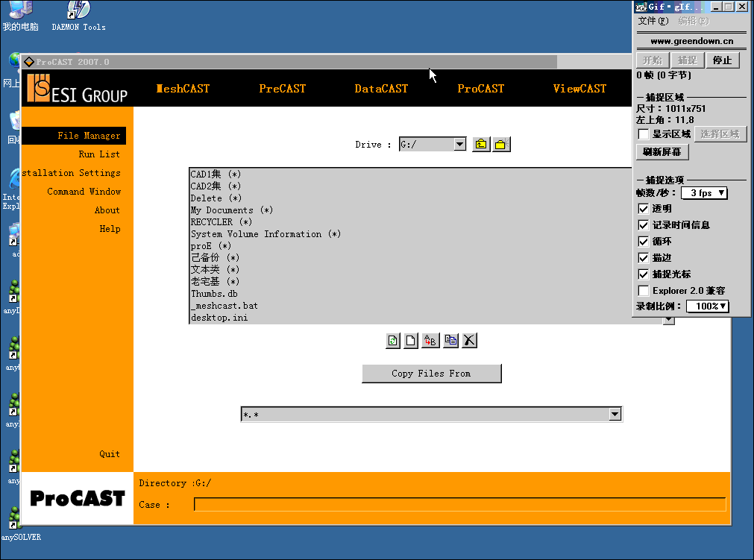Open the 3 fps frame rate dropdown
This screenshot has width=754, height=560.
pos(704,193)
